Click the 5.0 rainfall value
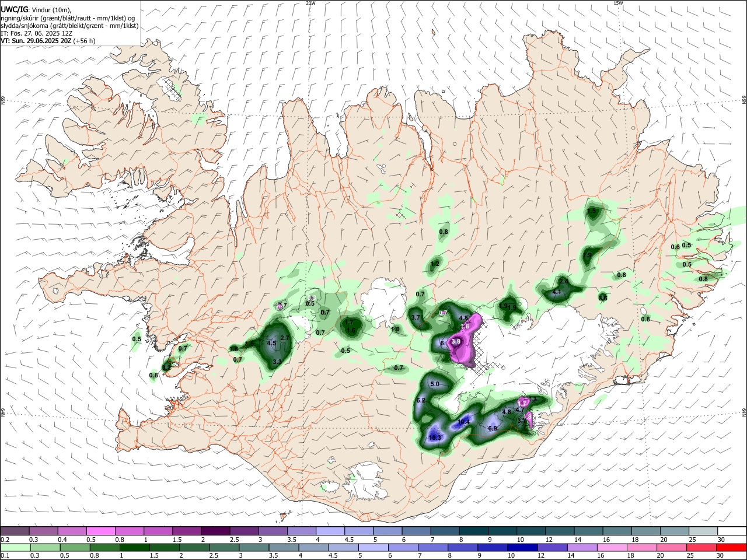This screenshot has height=560, width=747. pos(435,384)
